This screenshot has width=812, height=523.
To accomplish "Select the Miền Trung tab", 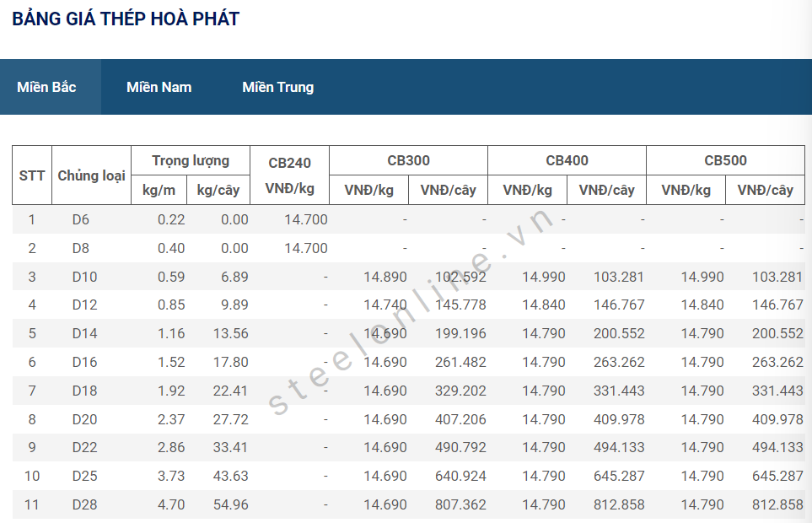I will (x=278, y=88).
